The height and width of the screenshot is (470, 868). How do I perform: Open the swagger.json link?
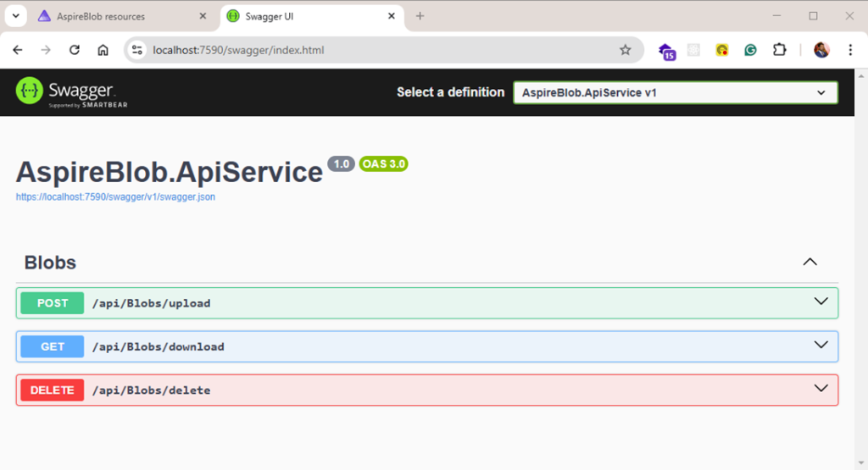click(x=115, y=196)
